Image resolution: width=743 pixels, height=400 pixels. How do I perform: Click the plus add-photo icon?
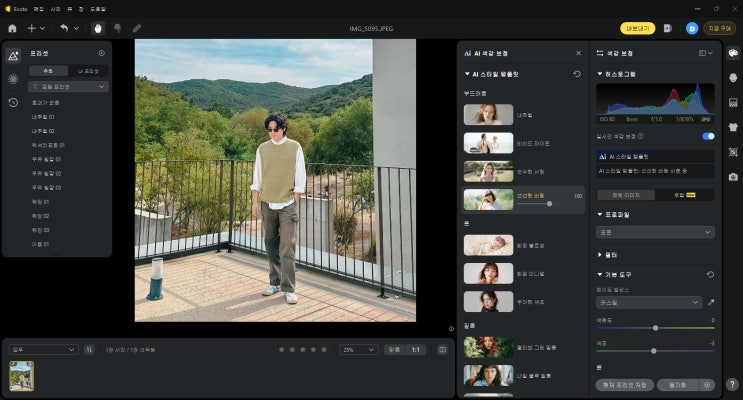click(x=31, y=28)
